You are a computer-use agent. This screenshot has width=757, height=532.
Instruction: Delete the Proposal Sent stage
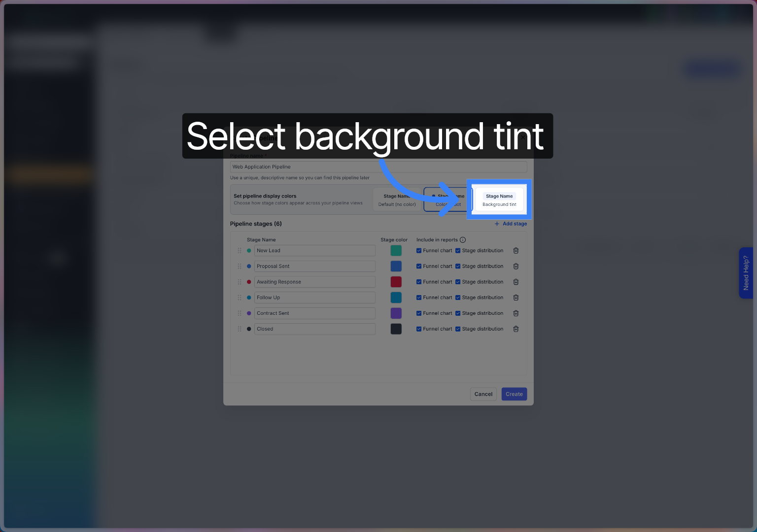(x=516, y=266)
